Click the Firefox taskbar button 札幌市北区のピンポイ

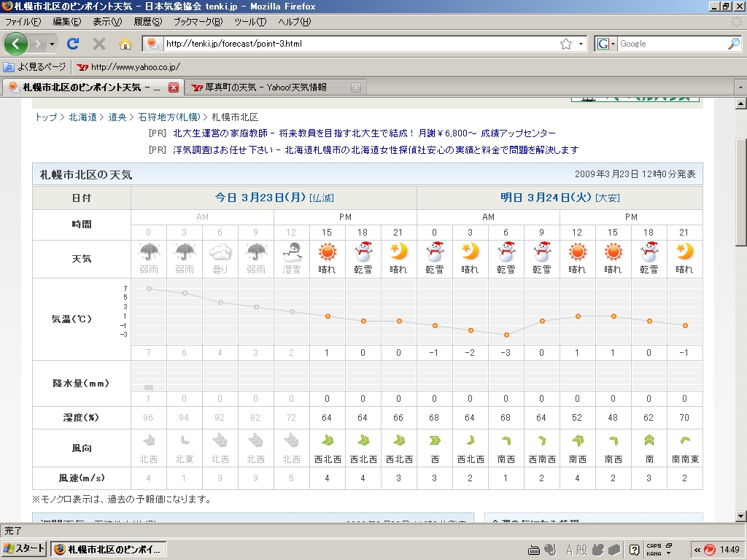pos(109,549)
